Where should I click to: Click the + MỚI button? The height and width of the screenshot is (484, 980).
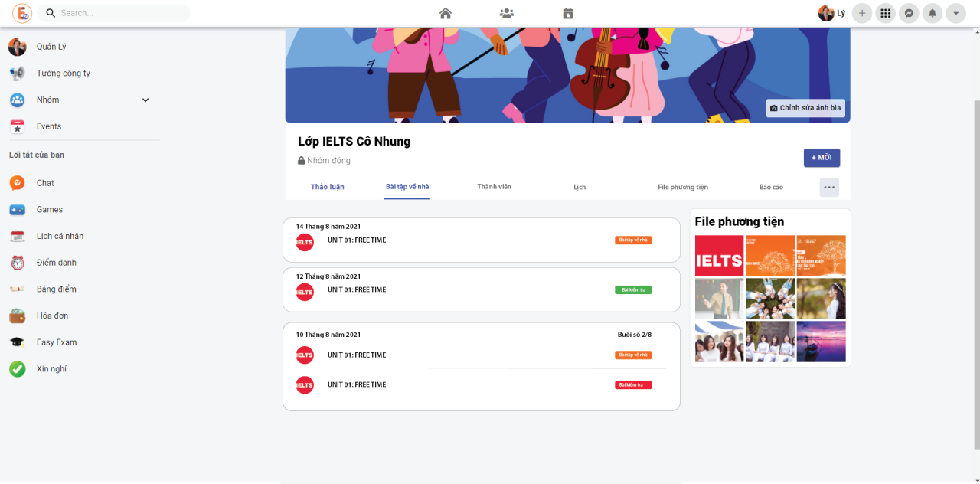(822, 157)
